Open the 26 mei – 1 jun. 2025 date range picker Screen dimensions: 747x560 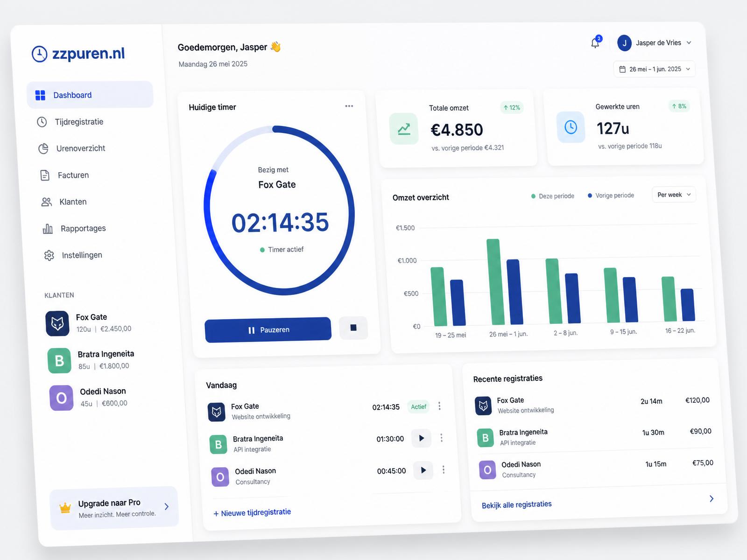point(655,69)
